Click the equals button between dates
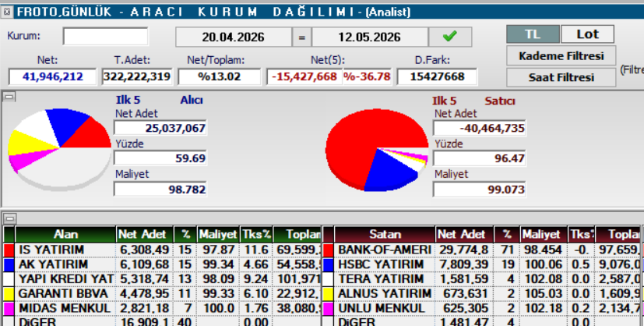Image resolution: width=644 pixels, height=326 pixels. pyautogui.click(x=302, y=37)
